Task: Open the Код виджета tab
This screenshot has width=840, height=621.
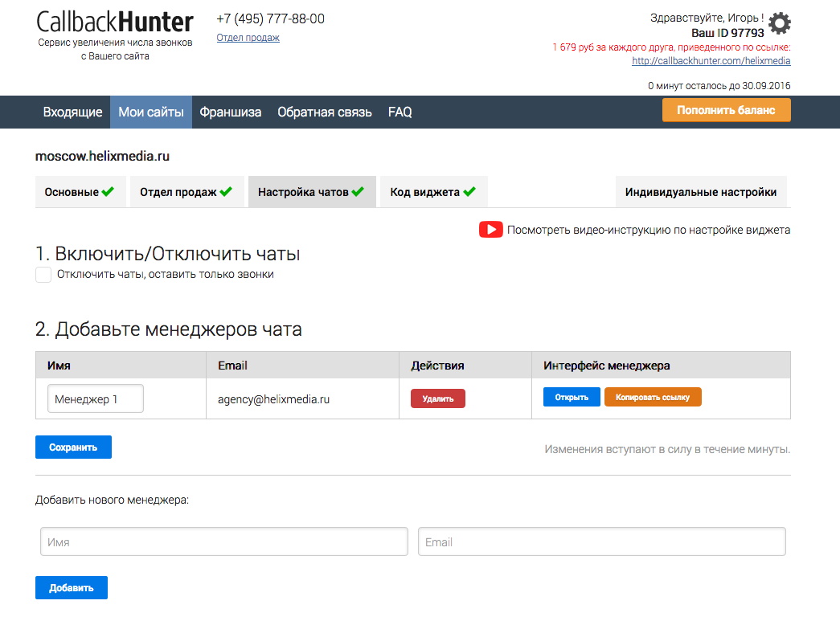Action: tap(434, 192)
